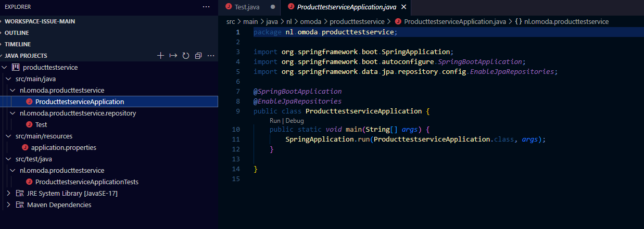Image resolution: width=644 pixels, height=229 pixels.
Task: Click the Java icon on ProducttestserviceApplication.java tab
Action: pos(291,7)
